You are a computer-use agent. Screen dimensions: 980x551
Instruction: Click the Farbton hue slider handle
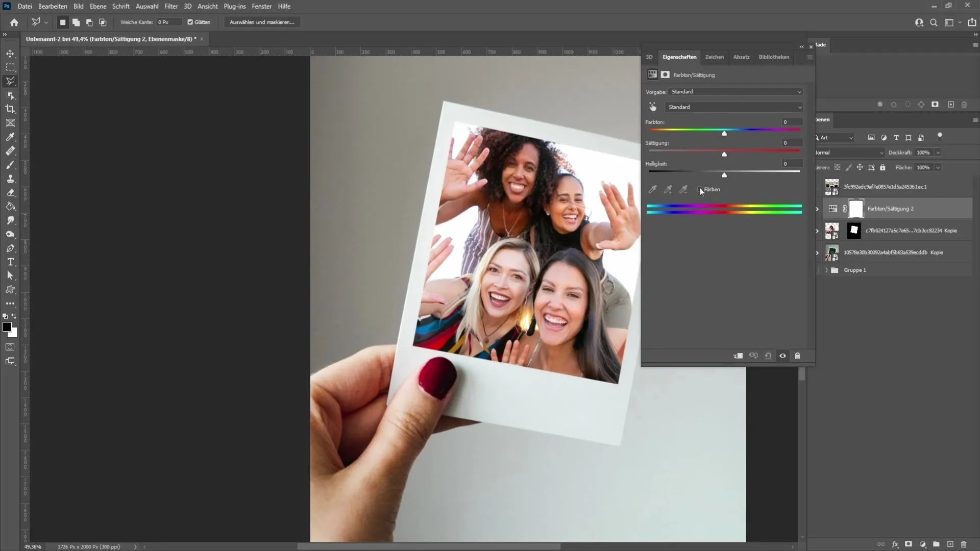click(x=724, y=133)
